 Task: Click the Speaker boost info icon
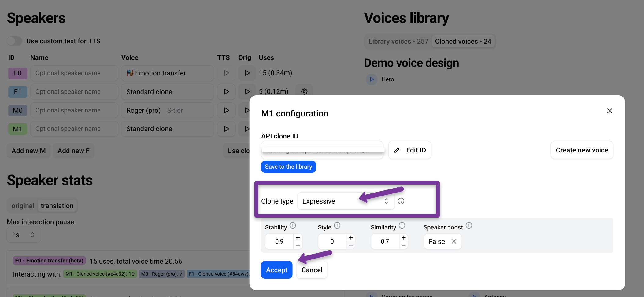pos(469,226)
